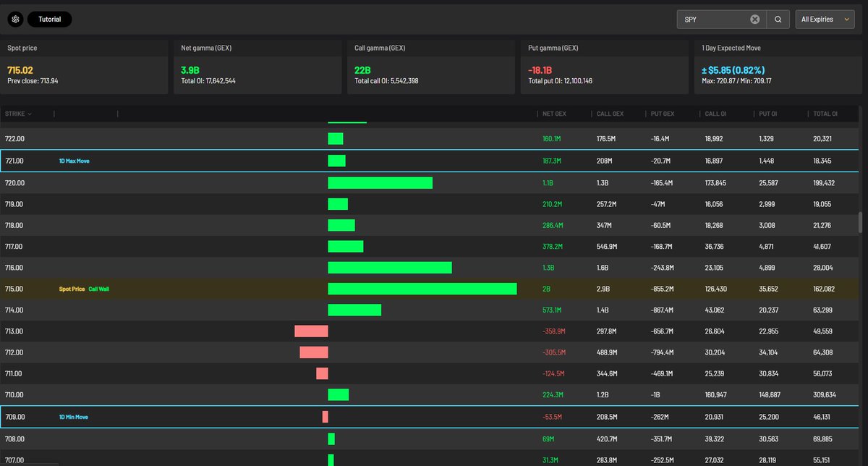Select the Spot price 715.02 value
Image resolution: width=868 pixels, height=466 pixels.
[x=20, y=69]
